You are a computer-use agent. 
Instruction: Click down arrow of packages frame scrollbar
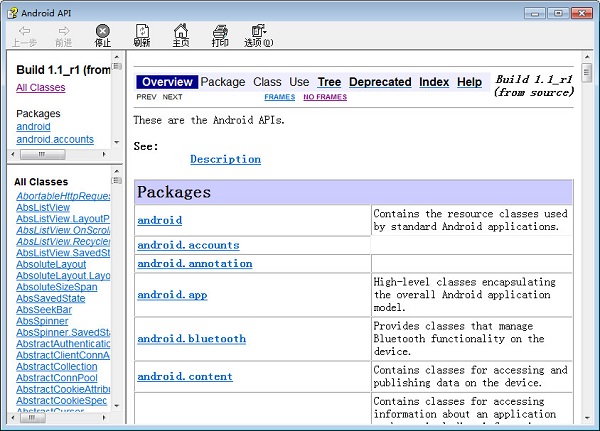(117, 142)
